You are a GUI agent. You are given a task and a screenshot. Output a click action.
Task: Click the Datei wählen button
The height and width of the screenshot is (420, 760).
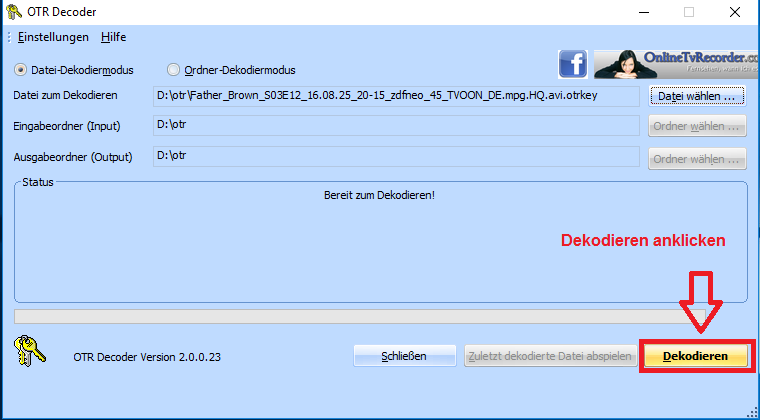[698, 96]
